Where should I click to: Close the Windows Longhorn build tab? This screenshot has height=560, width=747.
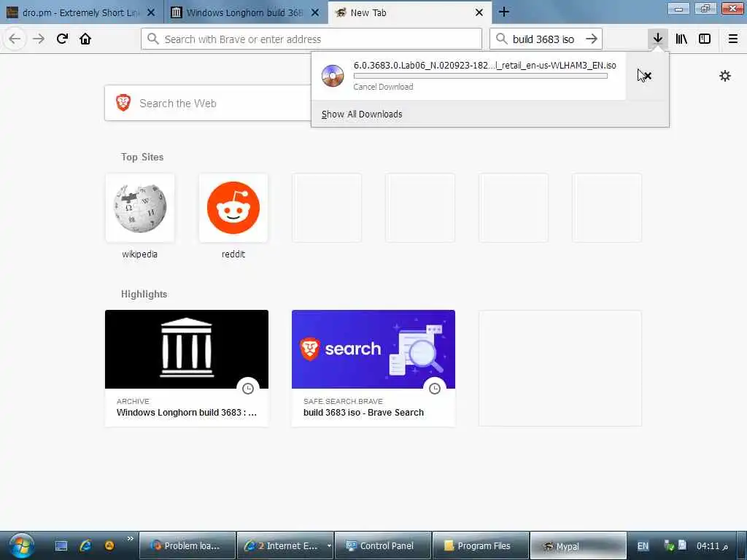pos(315,13)
